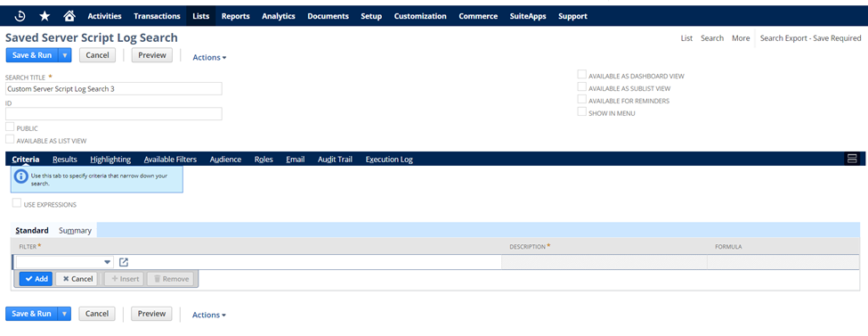The width and height of the screenshot is (868, 336).
Task: Open the filter pop-out icon beside dropdown
Action: pyautogui.click(x=124, y=262)
